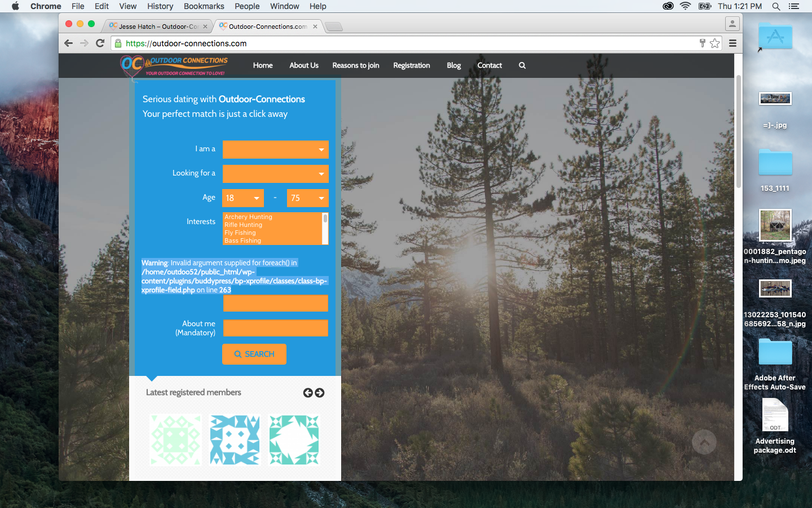
Task: Close the Outdoor-Connections.com tab
Action: tap(315, 27)
